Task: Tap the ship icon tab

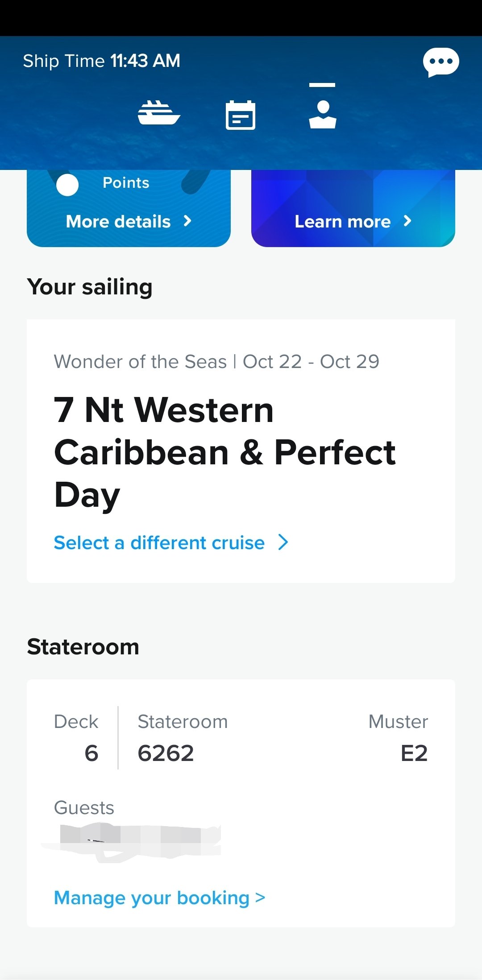Action: click(159, 113)
